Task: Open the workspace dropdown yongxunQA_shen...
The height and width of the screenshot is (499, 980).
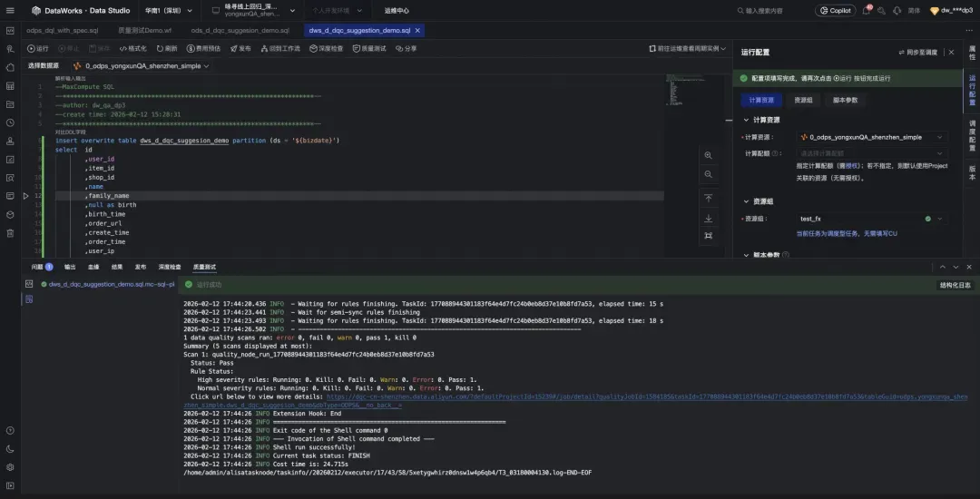Action: [252, 11]
